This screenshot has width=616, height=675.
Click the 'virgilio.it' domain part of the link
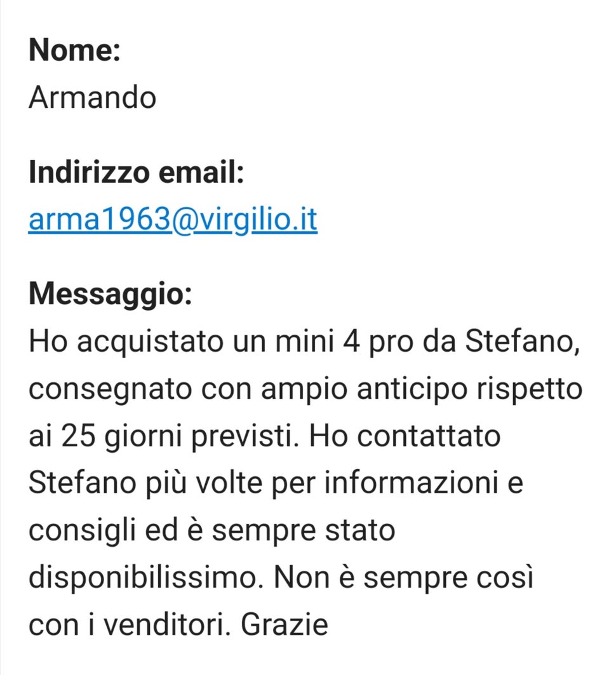coord(256,220)
